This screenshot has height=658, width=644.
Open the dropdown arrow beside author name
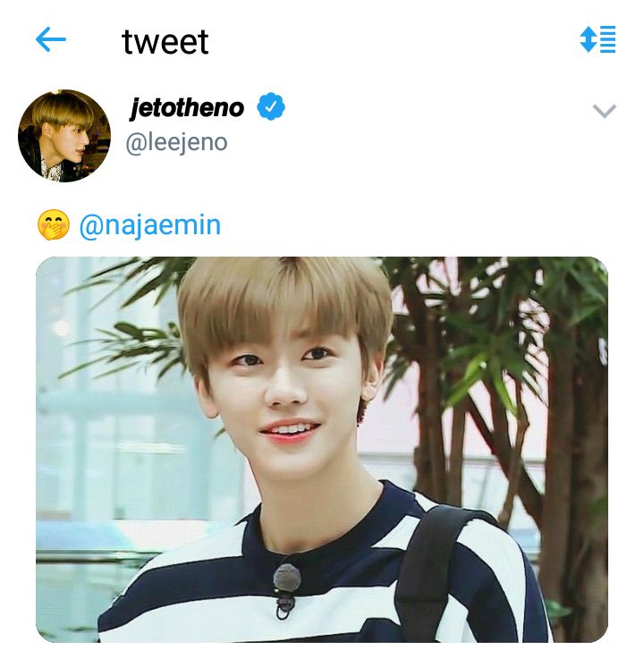click(x=605, y=111)
